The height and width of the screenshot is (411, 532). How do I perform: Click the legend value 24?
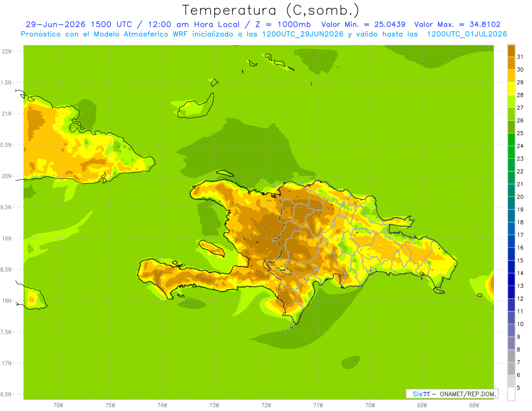pos(520,146)
